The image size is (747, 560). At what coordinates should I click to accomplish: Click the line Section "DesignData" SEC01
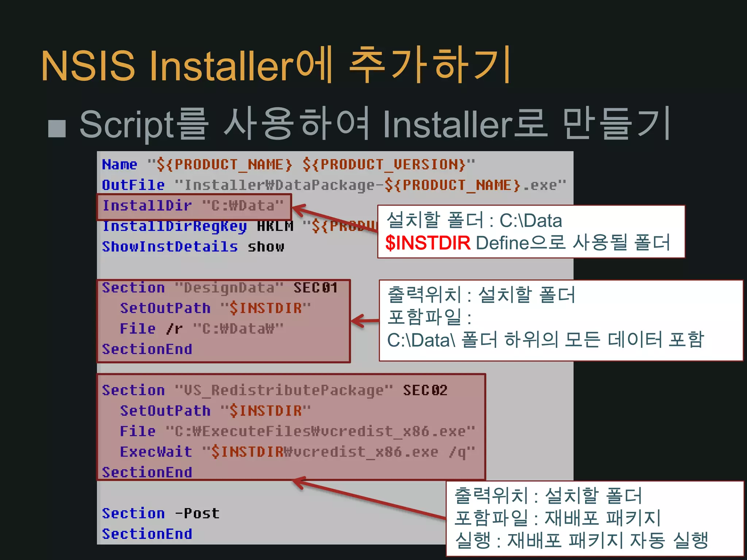click(220, 288)
